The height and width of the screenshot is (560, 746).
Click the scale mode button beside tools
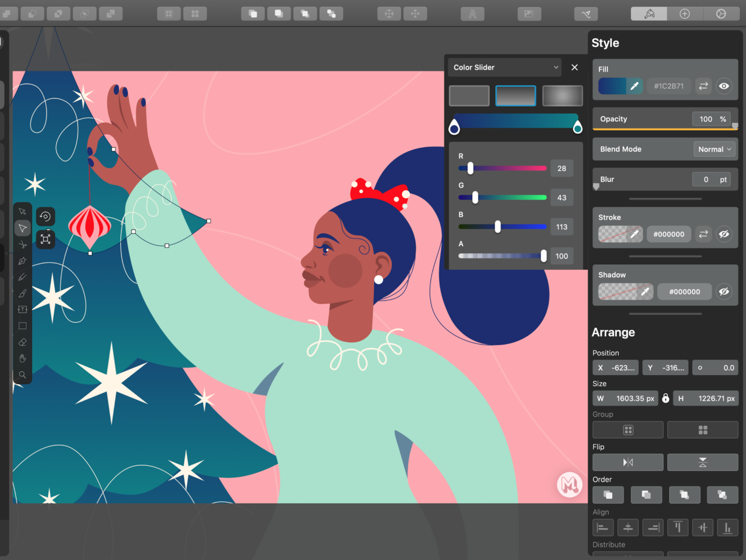coord(45,239)
